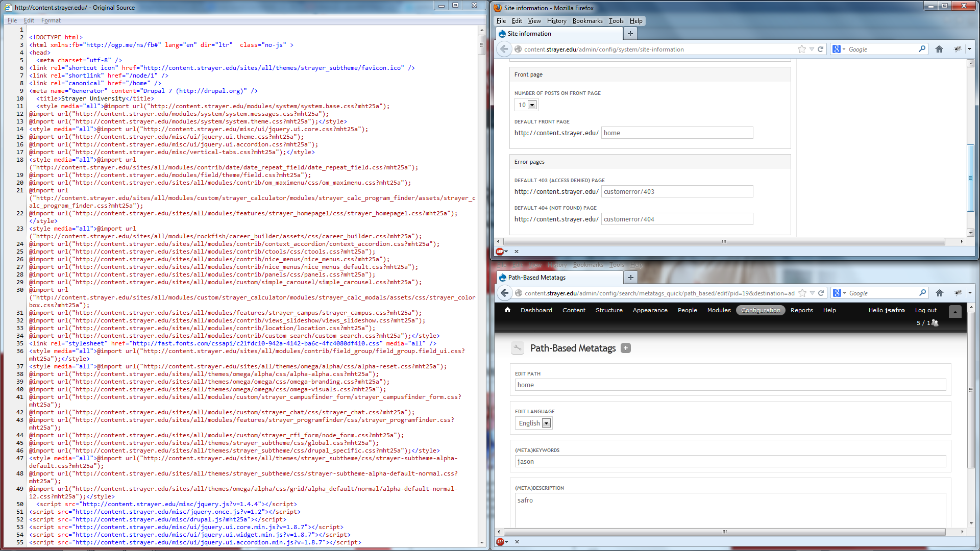Click the site identity globe in the site-information URL bar
The width and height of the screenshot is (980, 551).
518,49
